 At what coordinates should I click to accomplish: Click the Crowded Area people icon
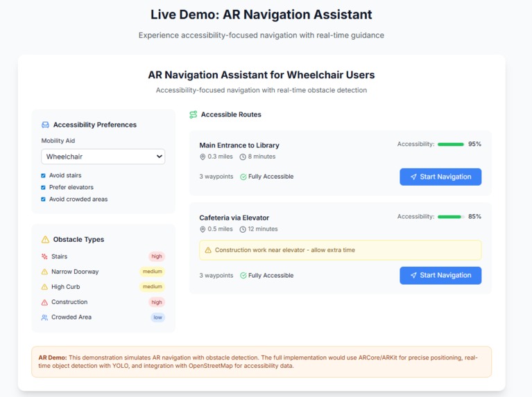[x=44, y=317]
